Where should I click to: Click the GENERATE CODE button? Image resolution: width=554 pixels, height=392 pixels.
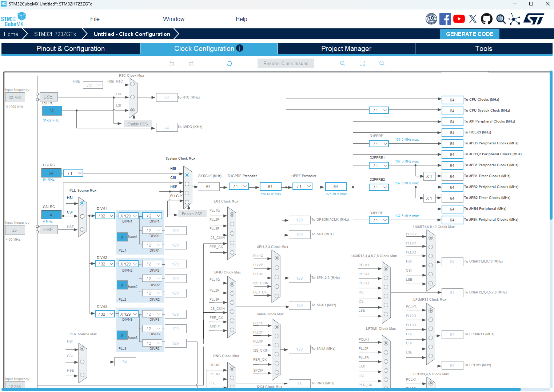coord(470,34)
